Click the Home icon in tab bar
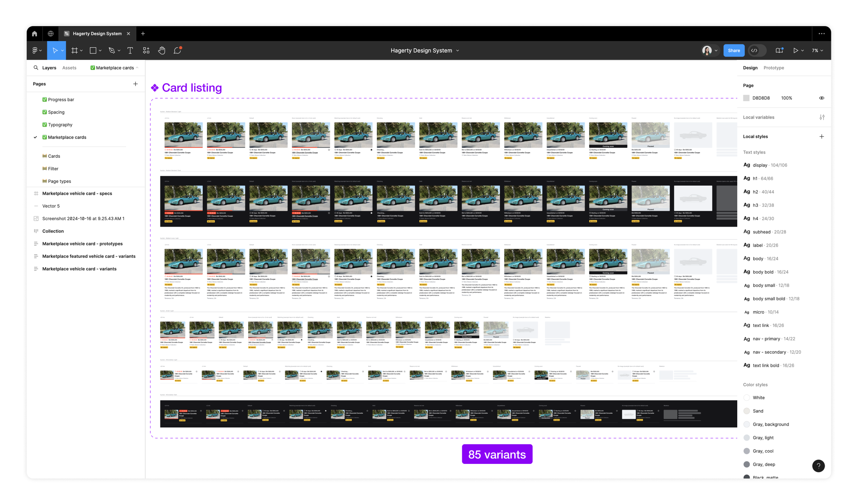 (x=34, y=34)
